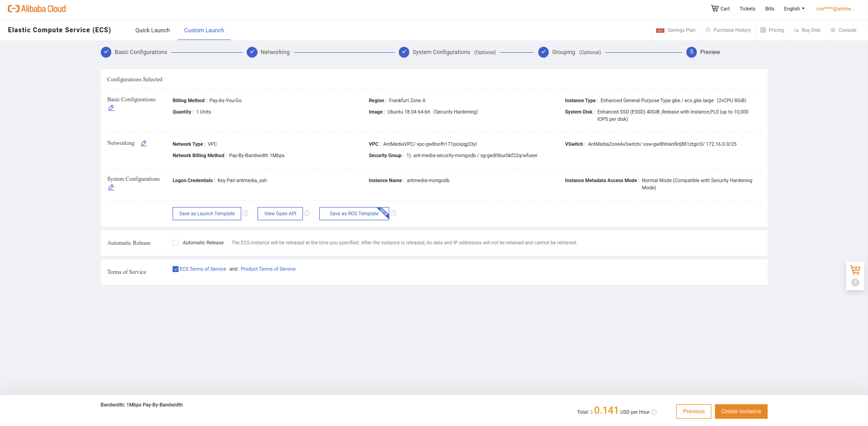The height and width of the screenshot is (426, 868).
Task: Open help icon beside Save as ROS Template
Action: [x=393, y=213]
